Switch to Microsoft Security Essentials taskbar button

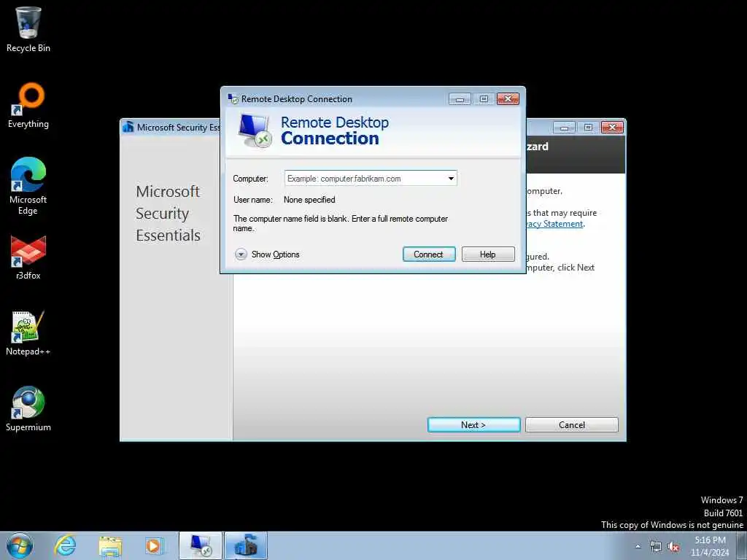click(x=246, y=545)
